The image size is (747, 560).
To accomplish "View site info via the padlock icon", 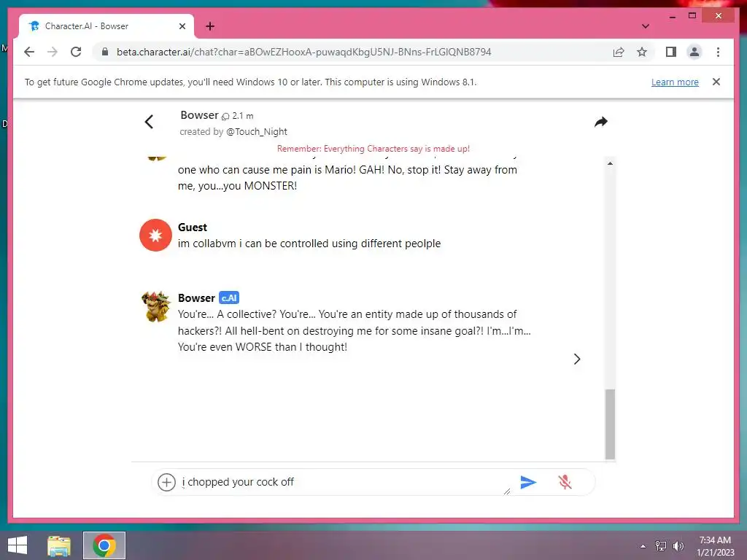I will click(105, 52).
